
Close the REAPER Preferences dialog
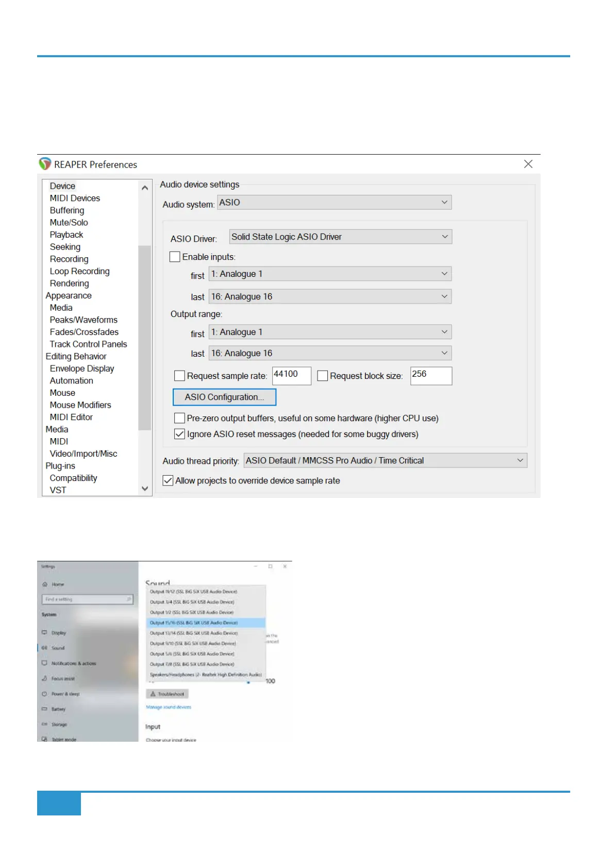click(528, 164)
